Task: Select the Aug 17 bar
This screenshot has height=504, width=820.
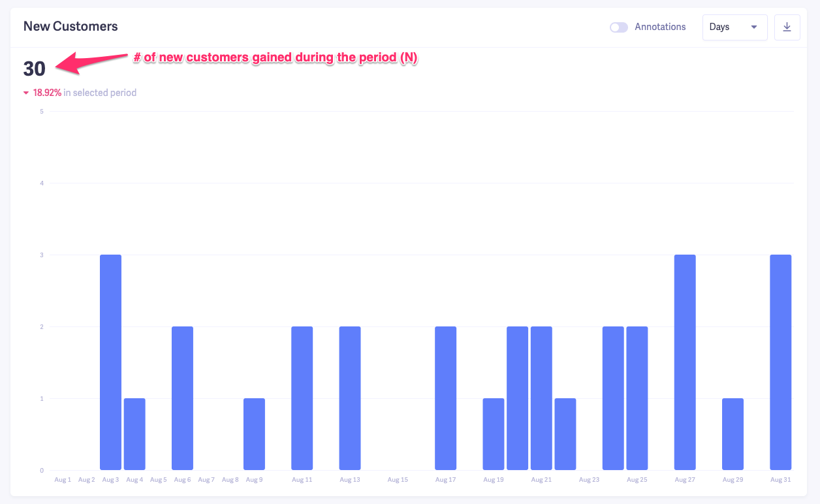Action: click(445, 398)
